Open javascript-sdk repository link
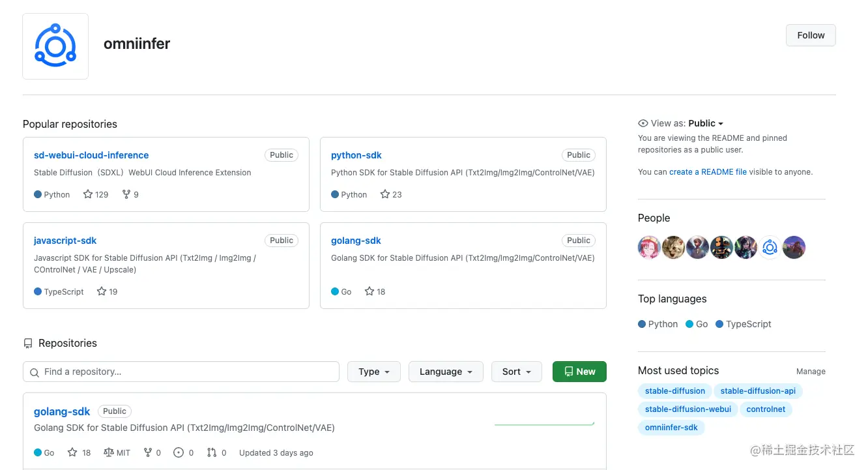 [x=65, y=241]
